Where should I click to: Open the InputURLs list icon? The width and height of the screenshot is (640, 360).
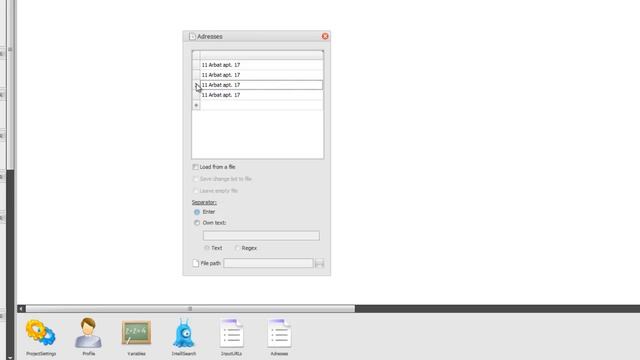pyautogui.click(x=231, y=333)
